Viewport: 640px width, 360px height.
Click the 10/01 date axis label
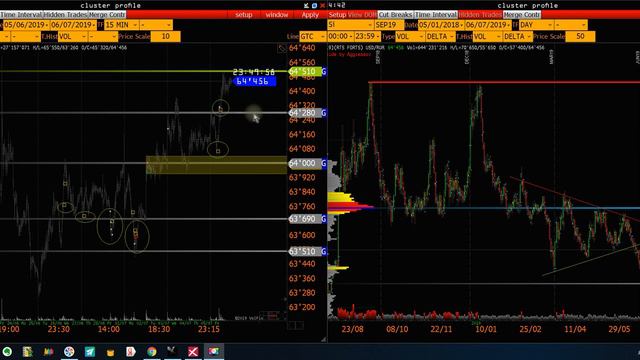click(x=486, y=329)
